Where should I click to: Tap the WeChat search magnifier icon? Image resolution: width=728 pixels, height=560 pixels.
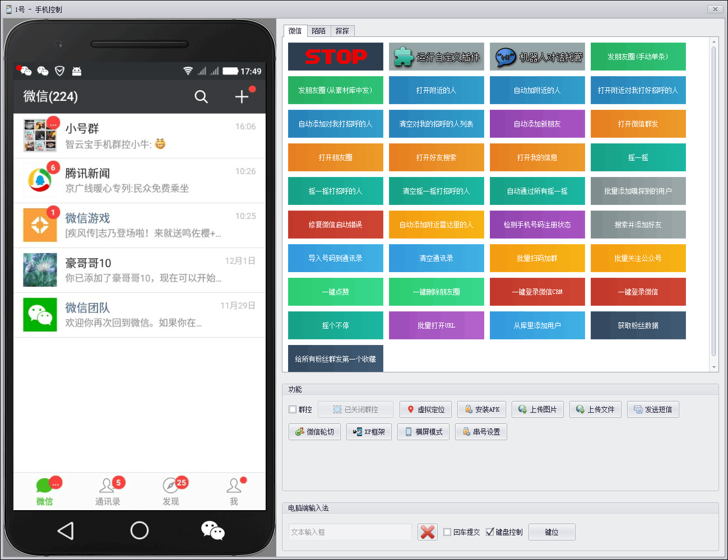pyautogui.click(x=201, y=97)
